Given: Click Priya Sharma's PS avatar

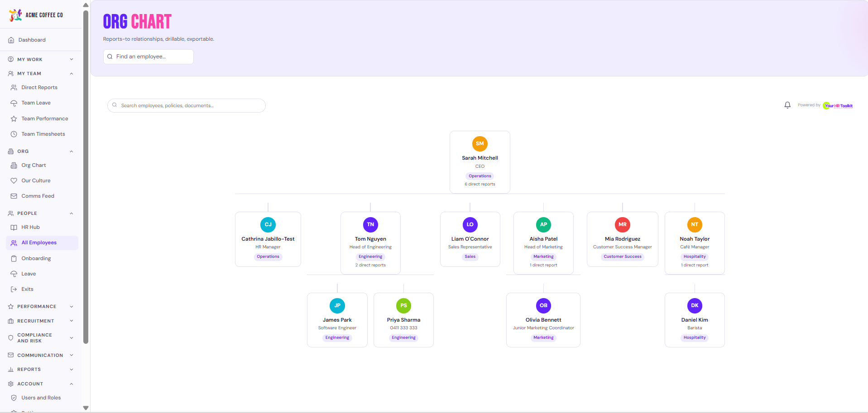Looking at the screenshot, I should [403, 306].
